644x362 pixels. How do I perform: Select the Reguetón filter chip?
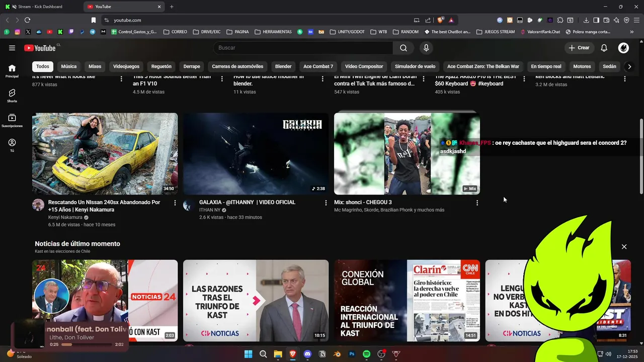[162, 66]
